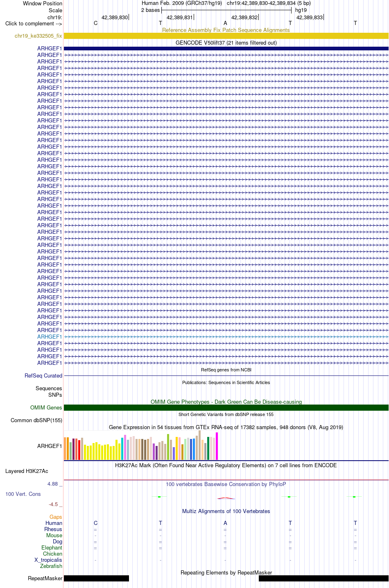Click the "Sequences" track label

click(49, 388)
